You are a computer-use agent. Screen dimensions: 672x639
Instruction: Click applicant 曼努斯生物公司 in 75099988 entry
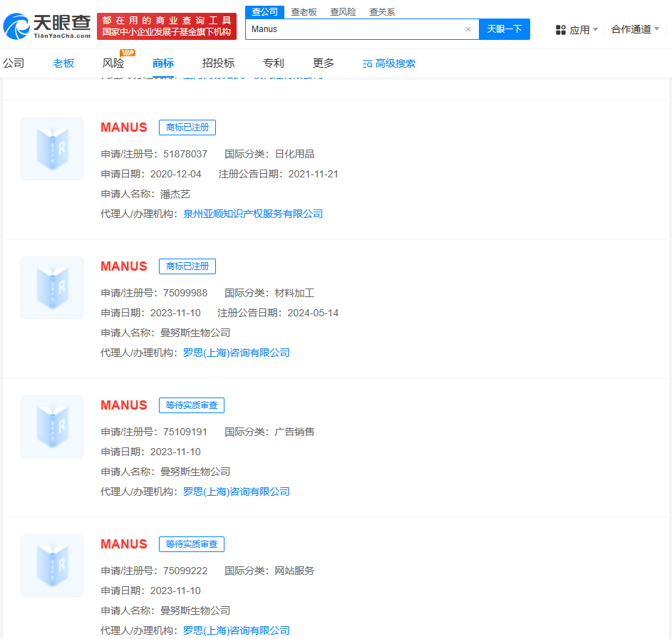[195, 333]
